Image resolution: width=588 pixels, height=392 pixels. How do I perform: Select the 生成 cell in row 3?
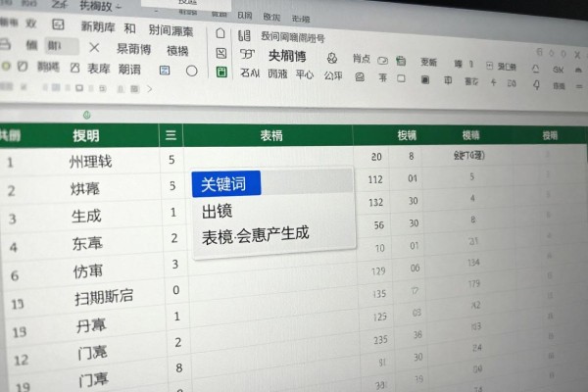[x=86, y=216]
